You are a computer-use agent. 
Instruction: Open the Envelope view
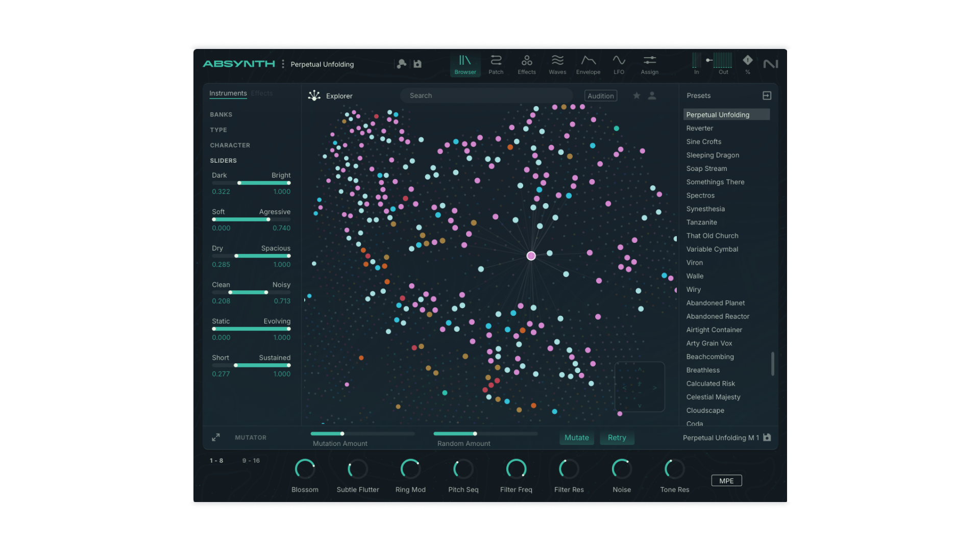tap(588, 65)
